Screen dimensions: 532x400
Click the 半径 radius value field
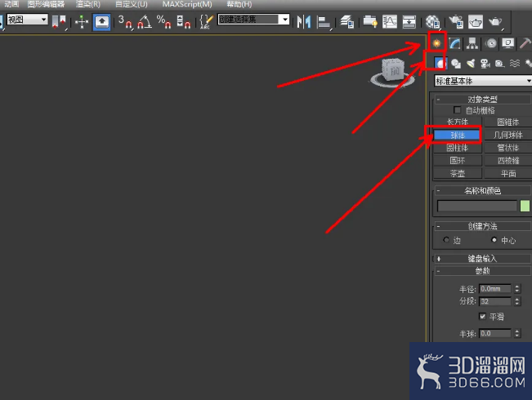pos(495,289)
